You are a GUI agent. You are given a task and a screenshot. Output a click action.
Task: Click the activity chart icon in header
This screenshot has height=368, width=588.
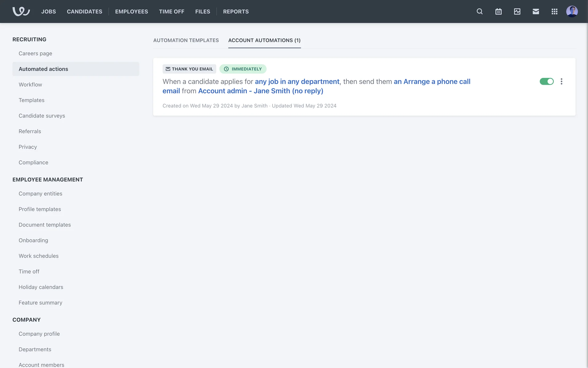point(517,11)
